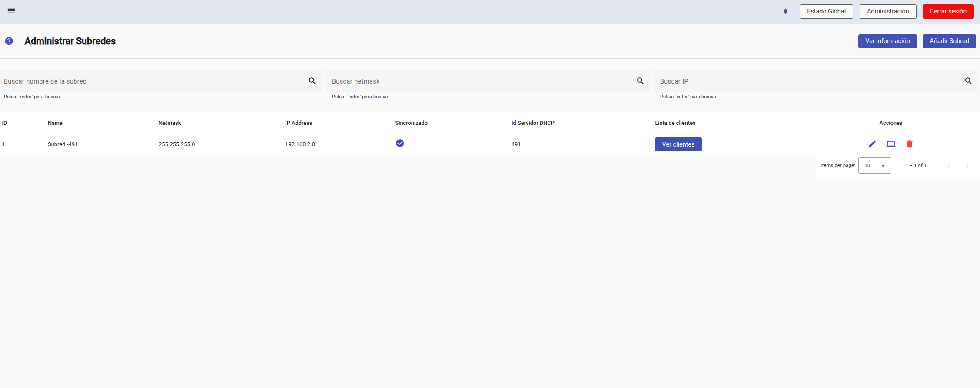
Task: Click search icon in subnet name field
Action: click(x=312, y=81)
